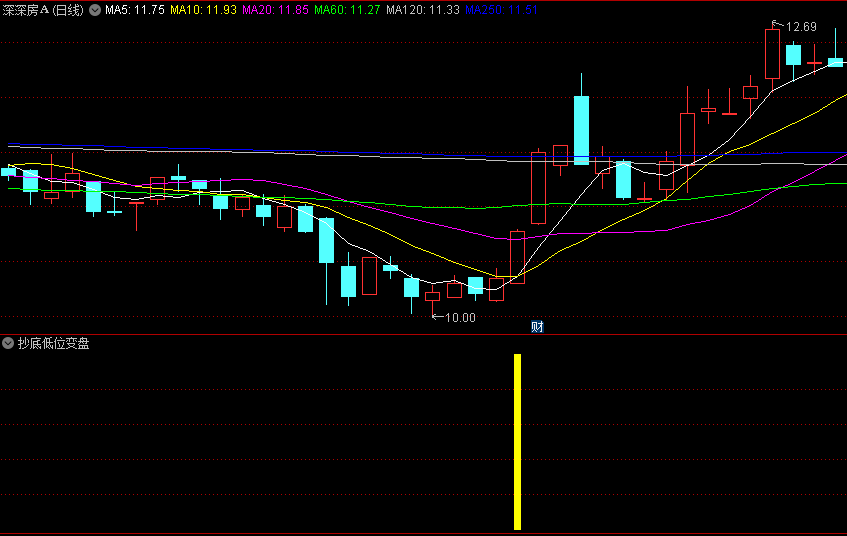Screen dimensions: 847x536
Task: Click the 抄底低位变盘 indicator title
Action: point(53,343)
